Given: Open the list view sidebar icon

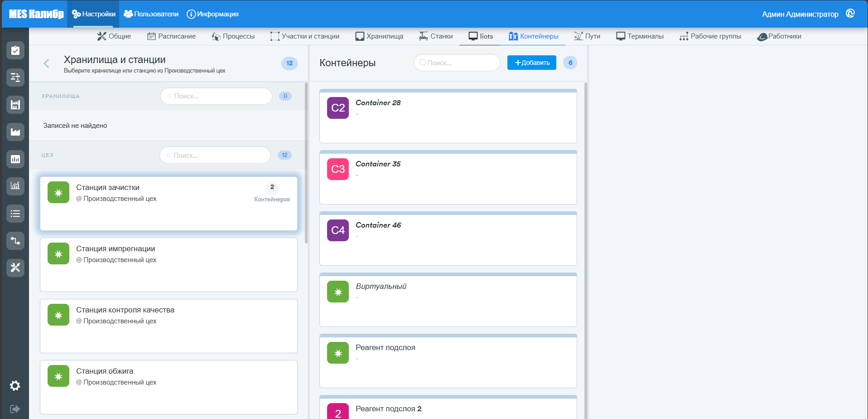Looking at the screenshot, I should tap(15, 214).
